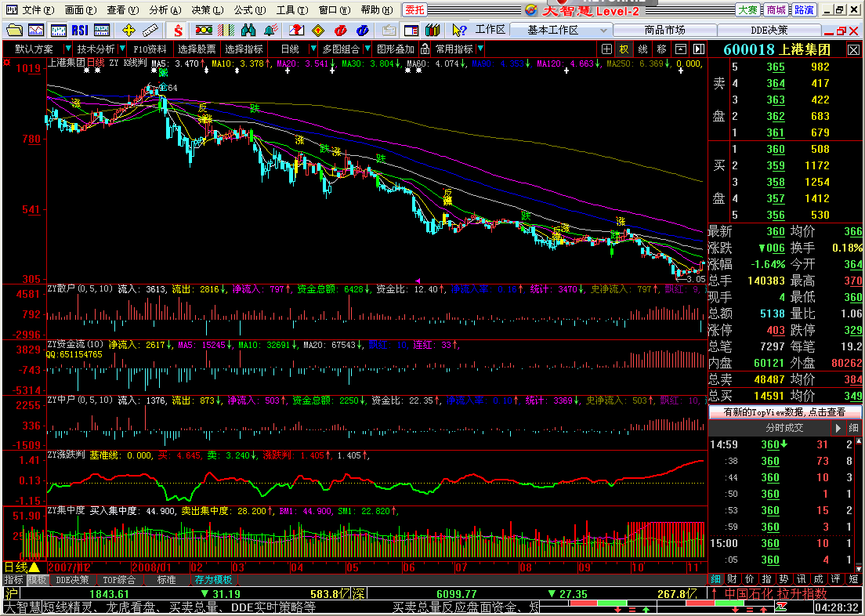Select the 指标 tab below the chart
Viewport: 865px width, 616px height.
pyautogui.click(x=14, y=580)
